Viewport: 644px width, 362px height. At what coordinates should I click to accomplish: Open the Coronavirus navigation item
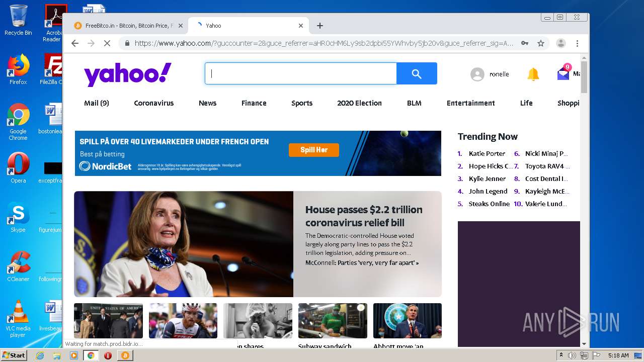coord(153,103)
